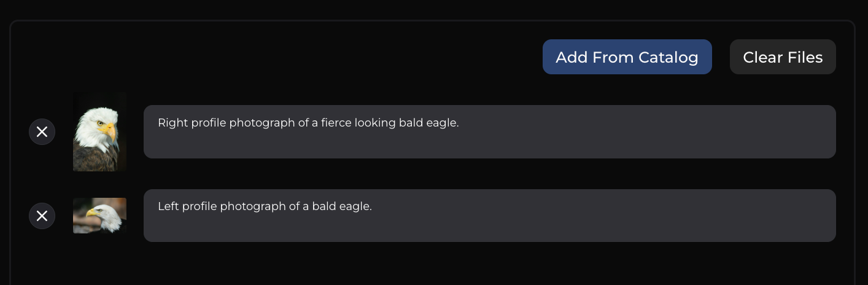Clear all uploaded files

point(783,57)
